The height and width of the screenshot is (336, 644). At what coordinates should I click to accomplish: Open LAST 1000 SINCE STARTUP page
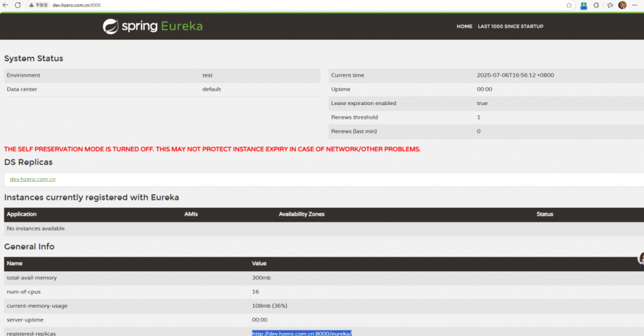point(510,26)
